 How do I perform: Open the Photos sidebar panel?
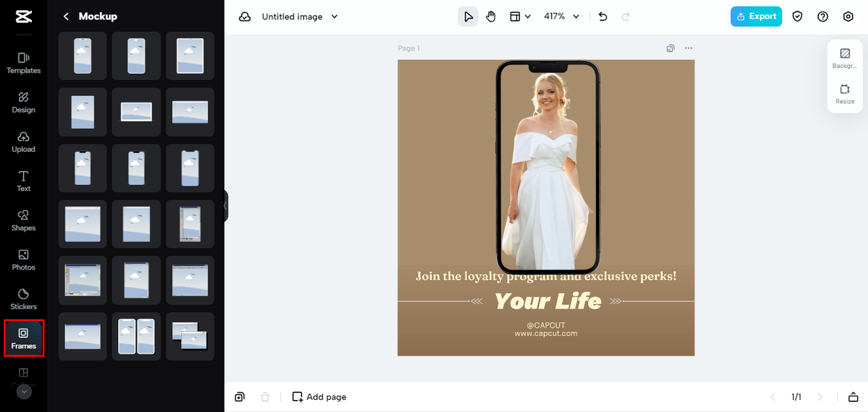point(24,260)
